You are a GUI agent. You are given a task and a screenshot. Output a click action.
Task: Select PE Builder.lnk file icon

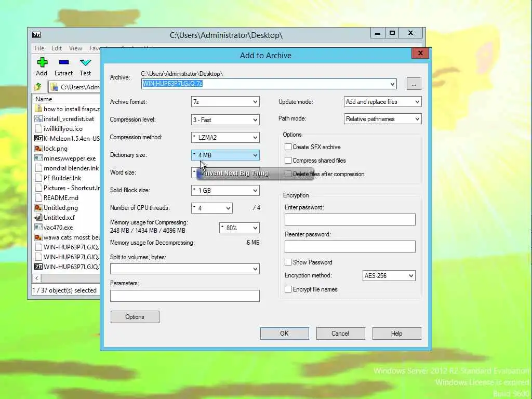(38, 178)
